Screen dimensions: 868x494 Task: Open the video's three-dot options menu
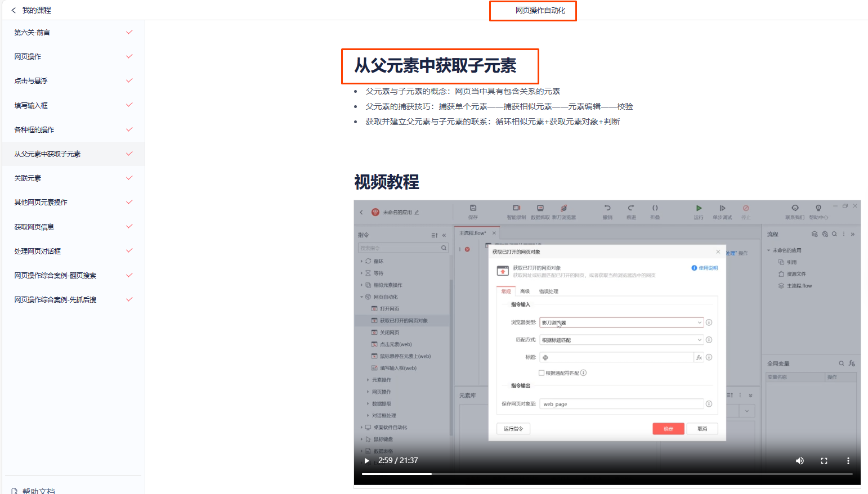click(848, 461)
